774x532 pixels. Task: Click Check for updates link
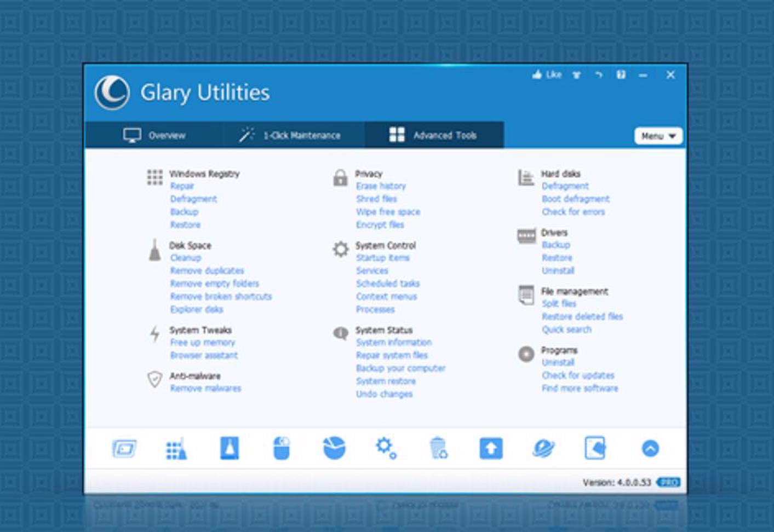tap(578, 375)
